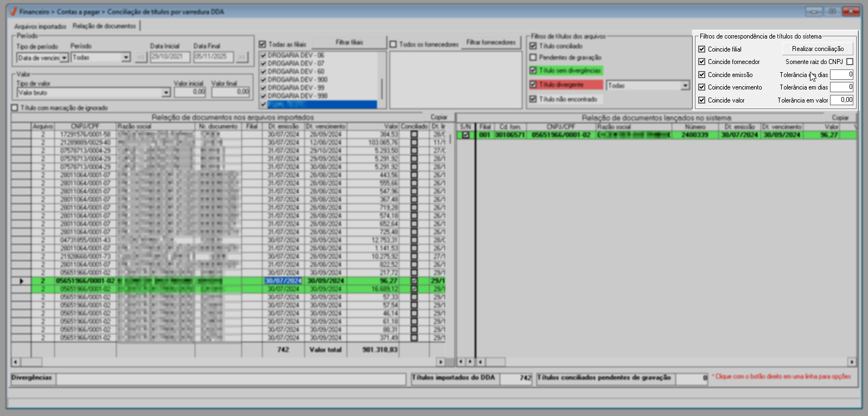Check the Pendentes de gravação filter

point(533,57)
